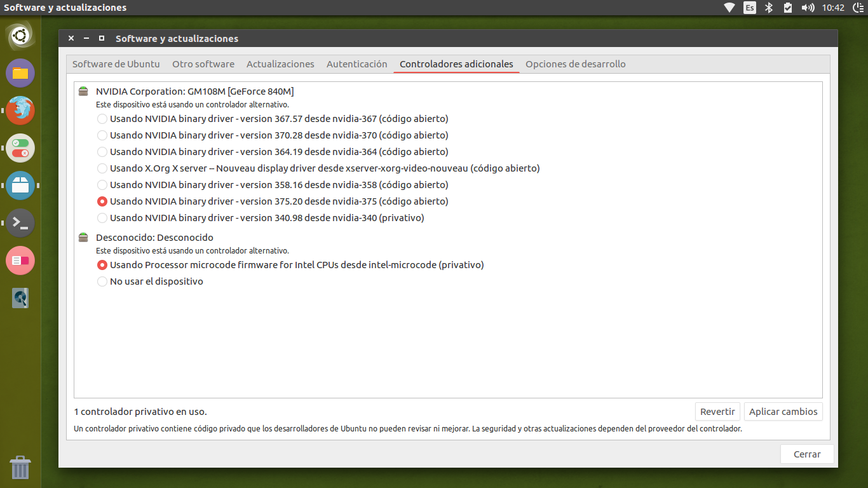Switch to the "Otro software" tab
The image size is (868, 488).
[203, 64]
